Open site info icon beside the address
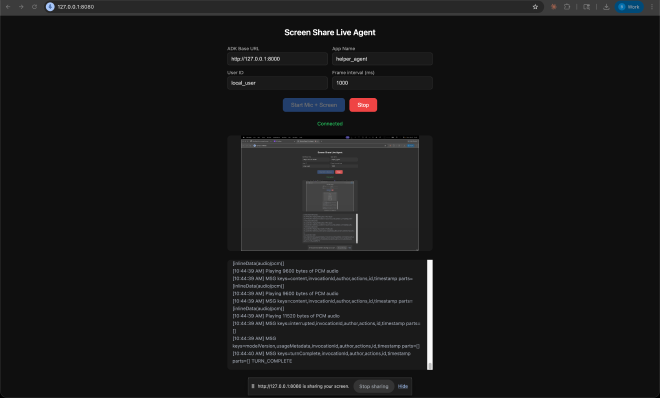 point(50,7)
